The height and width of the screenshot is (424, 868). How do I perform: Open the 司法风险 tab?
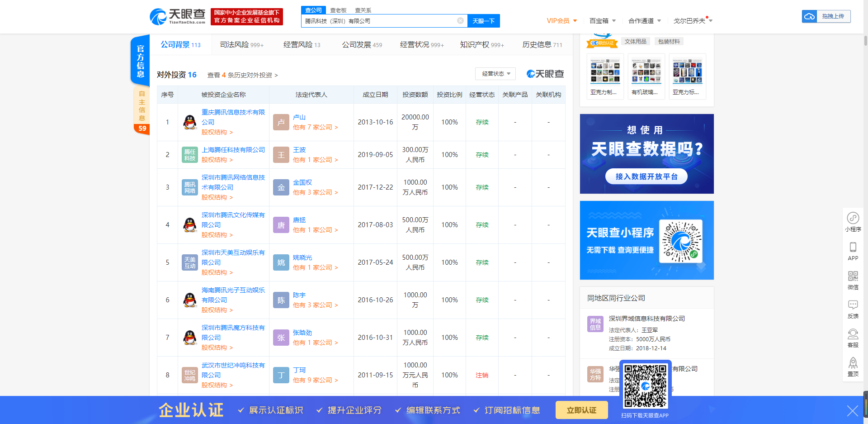241,45
